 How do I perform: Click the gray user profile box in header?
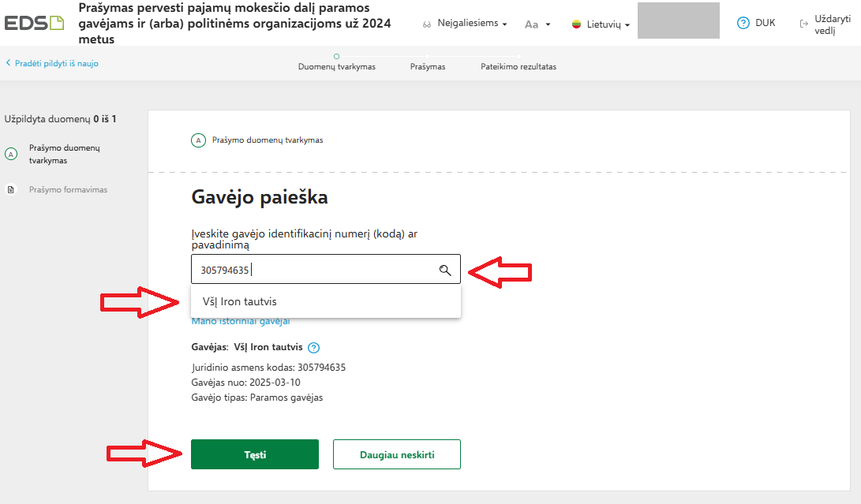point(678,21)
